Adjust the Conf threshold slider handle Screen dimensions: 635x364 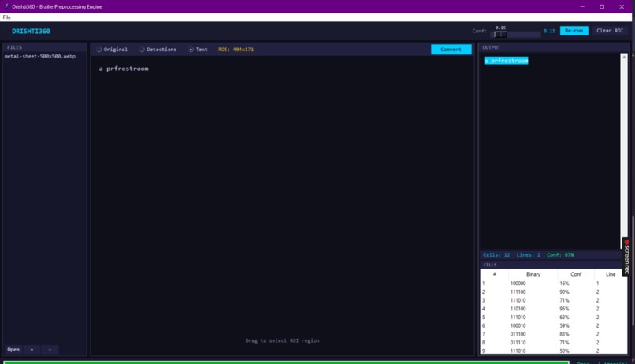click(x=500, y=35)
